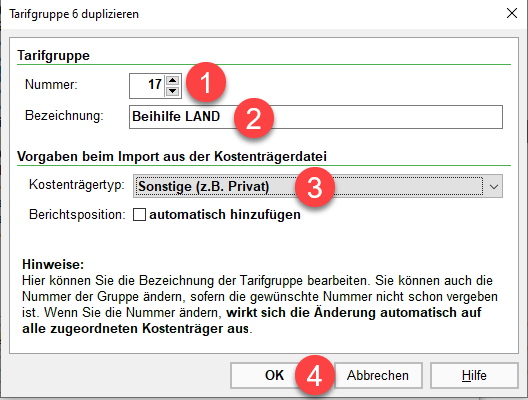Click into the Nummer field showing 17

[147, 86]
